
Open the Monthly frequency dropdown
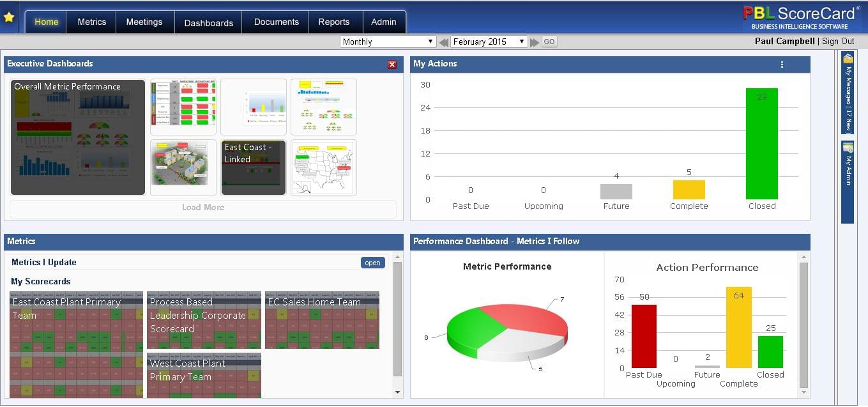pos(386,41)
